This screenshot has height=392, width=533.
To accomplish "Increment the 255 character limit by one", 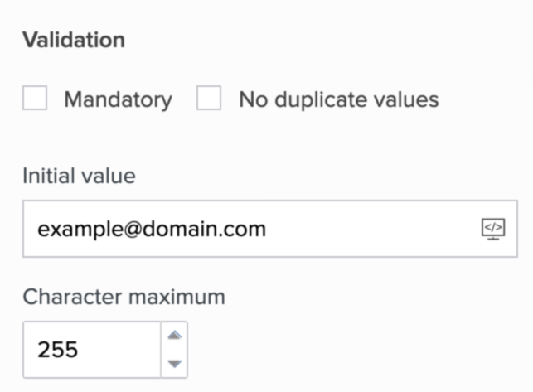I will pyautogui.click(x=174, y=336).
